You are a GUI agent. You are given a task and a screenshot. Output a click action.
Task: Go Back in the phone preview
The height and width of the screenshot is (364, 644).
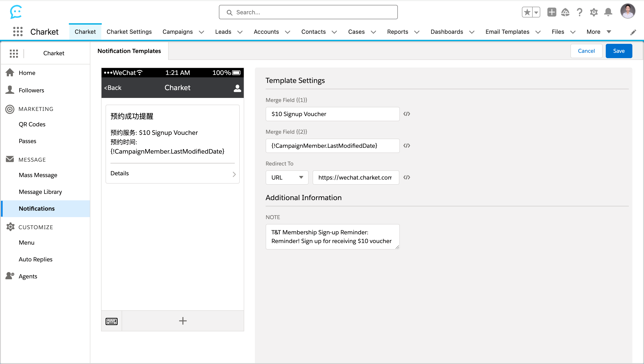112,88
